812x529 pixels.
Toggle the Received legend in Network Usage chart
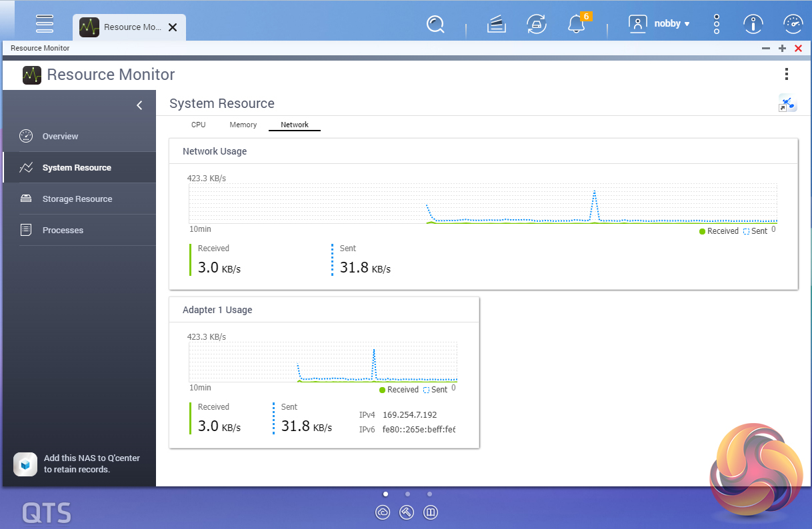pyautogui.click(x=719, y=231)
